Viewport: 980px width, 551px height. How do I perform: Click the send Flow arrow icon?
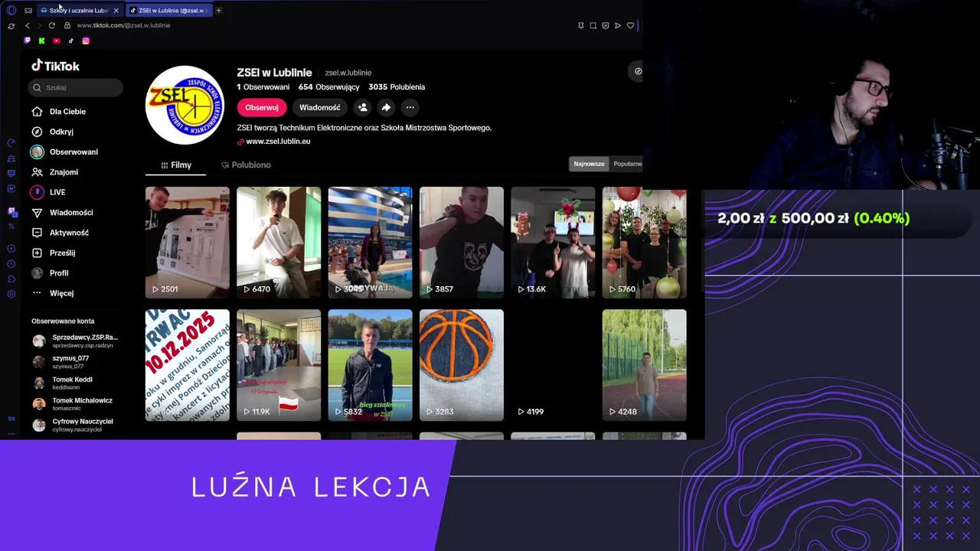click(618, 25)
